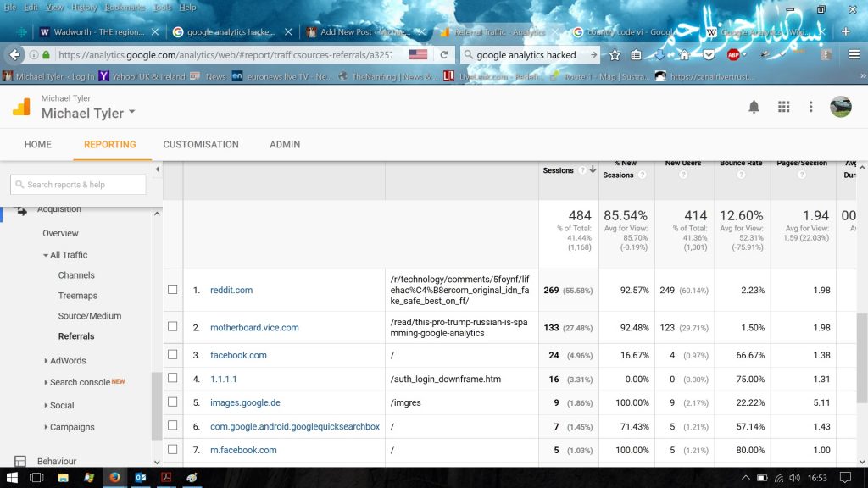The image size is (868, 488).
Task: Click the padlock site security icon
Action: 46,55
